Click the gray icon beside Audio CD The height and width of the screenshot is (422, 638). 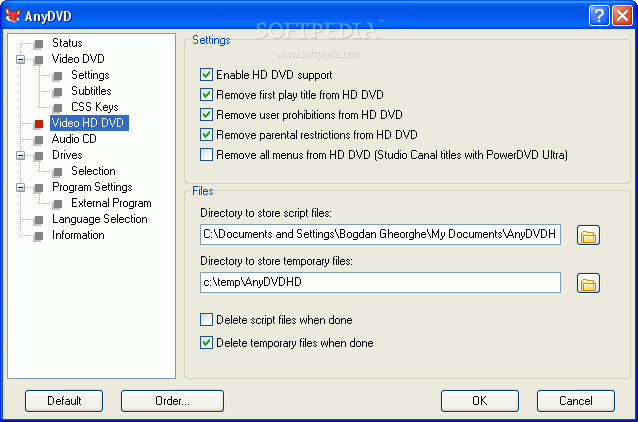click(39, 140)
